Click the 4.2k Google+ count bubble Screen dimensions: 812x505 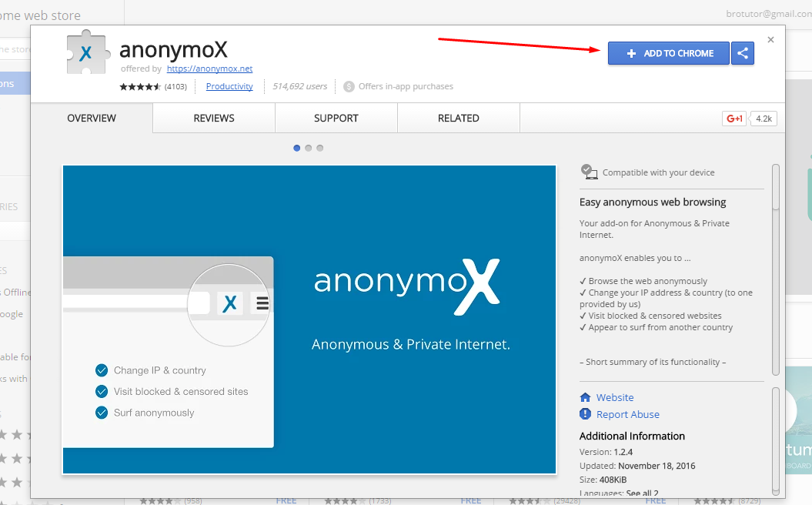point(764,119)
